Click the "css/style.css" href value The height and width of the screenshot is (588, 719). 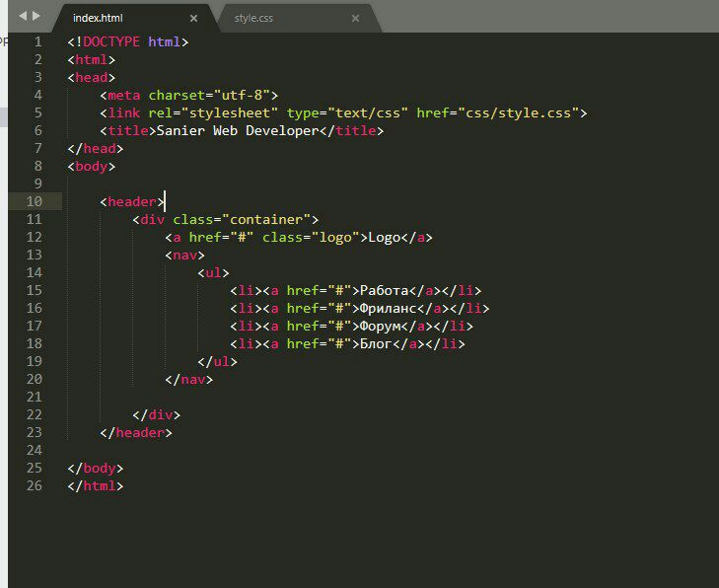518,112
